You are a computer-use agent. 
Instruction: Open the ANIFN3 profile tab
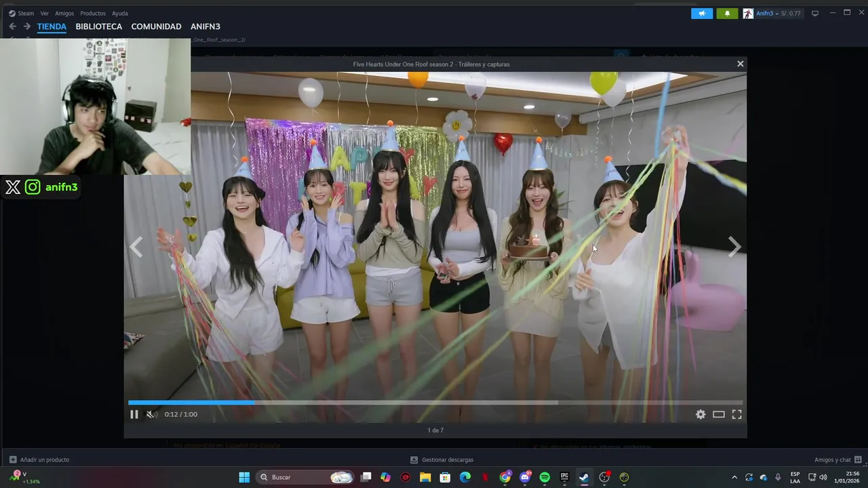tap(205, 26)
